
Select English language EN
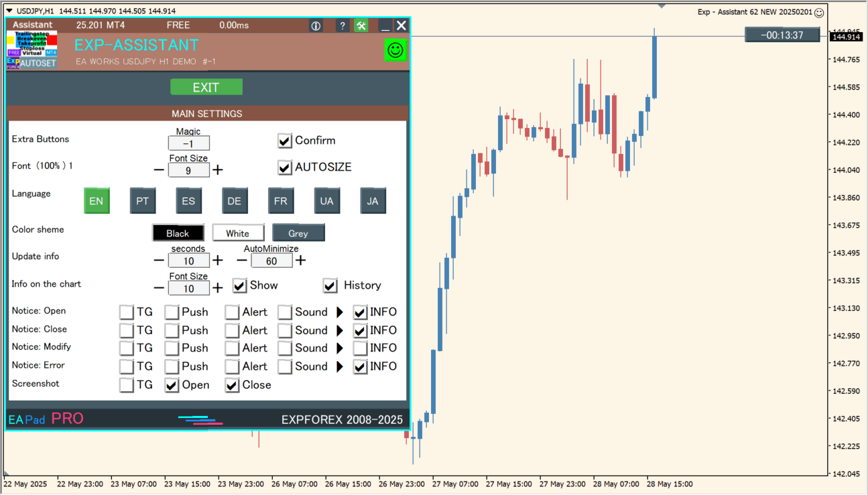pyautogui.click(x=97, y=201)
